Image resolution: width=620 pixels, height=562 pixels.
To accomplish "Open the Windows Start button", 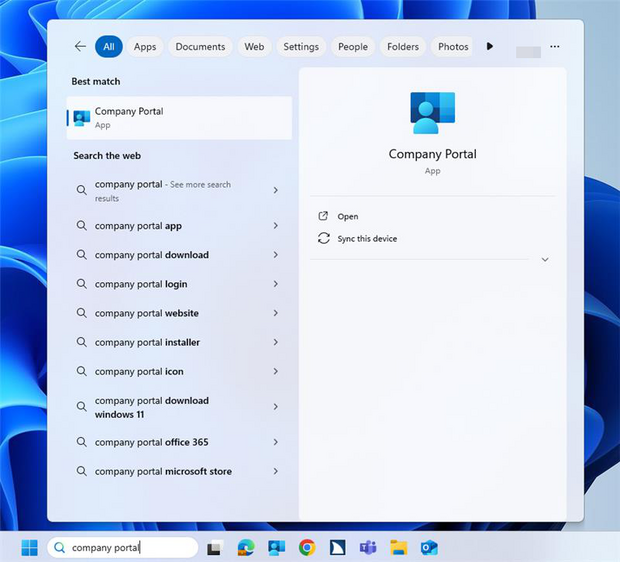I will pyautogui.click(x=30, y=548).
